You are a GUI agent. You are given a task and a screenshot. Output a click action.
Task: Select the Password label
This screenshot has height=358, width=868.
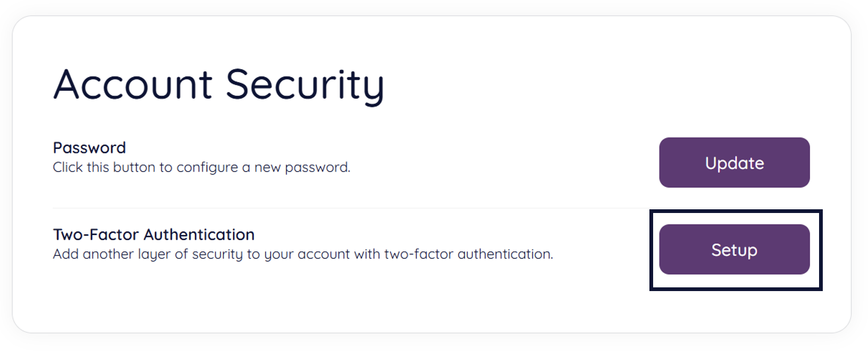[x=89, y=148]
